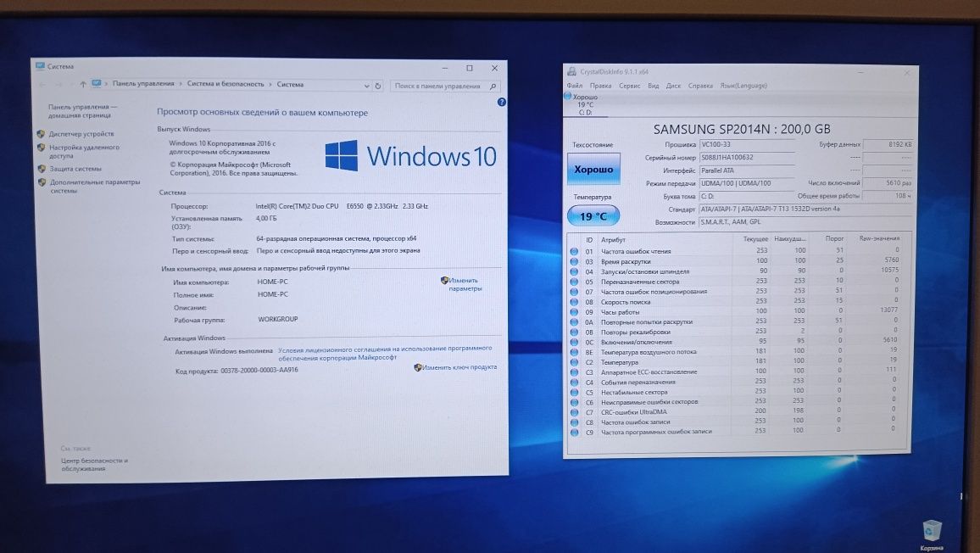The image size is (980, 553).
Task: Click the shield icon beside Device Manager link
Action: click(42, 133)
